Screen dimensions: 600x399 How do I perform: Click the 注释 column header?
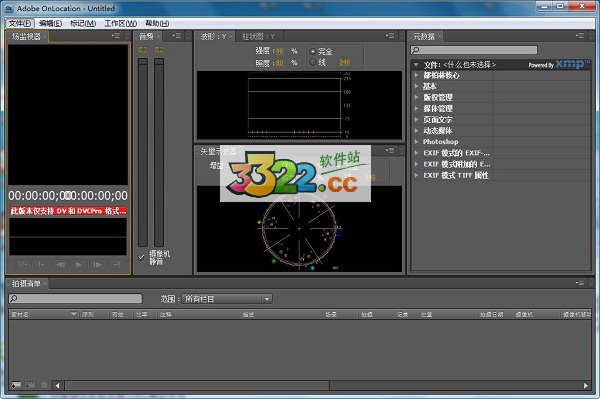[166, 314]
